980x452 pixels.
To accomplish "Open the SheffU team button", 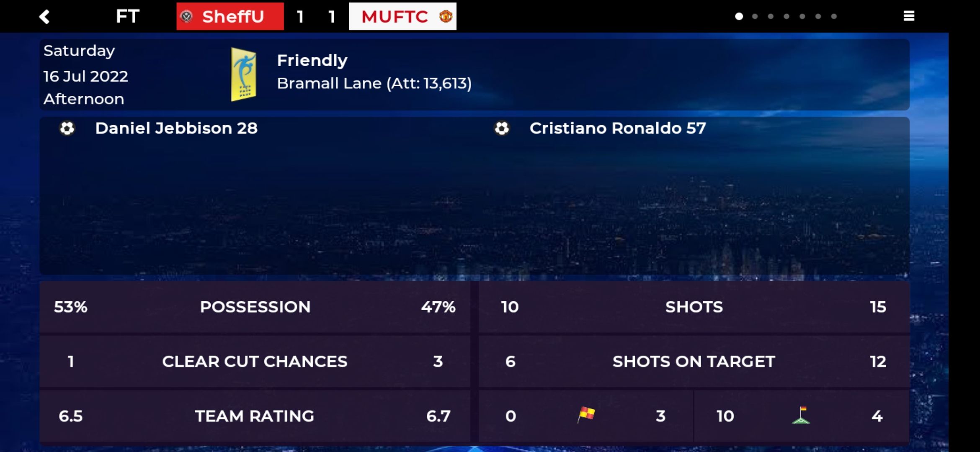I will point(230,16).
